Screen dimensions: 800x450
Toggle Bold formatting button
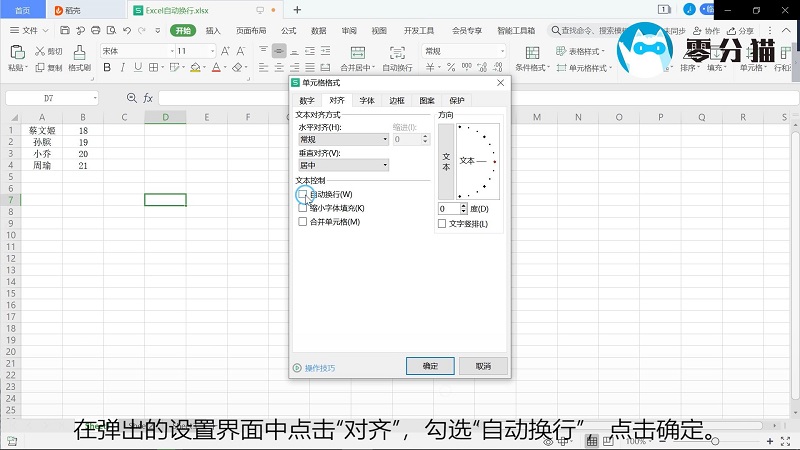click(x=107, y=68)
